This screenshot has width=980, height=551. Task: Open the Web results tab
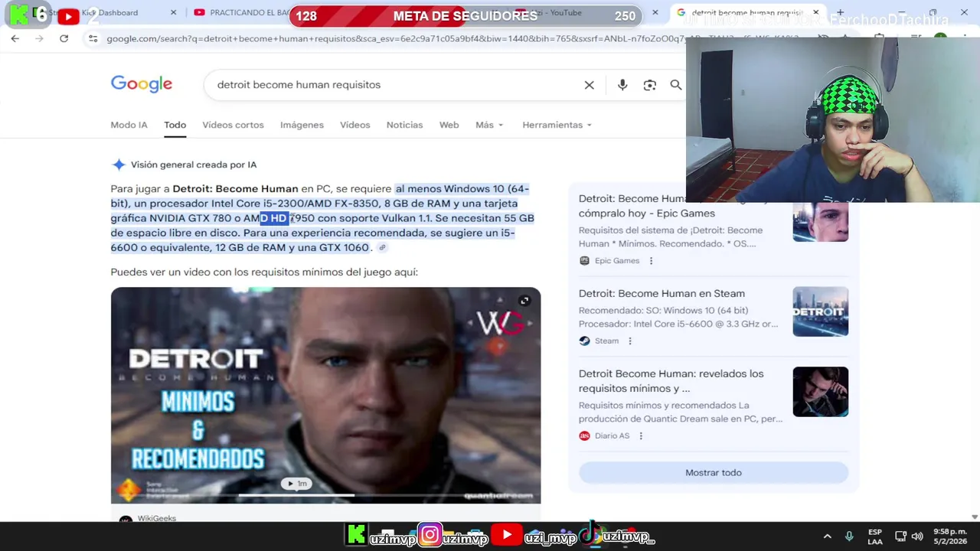(x=449, y=125)
